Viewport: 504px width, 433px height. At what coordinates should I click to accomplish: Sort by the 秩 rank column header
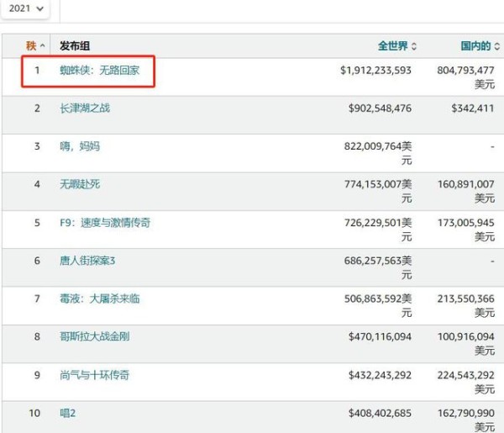point(35,45)
